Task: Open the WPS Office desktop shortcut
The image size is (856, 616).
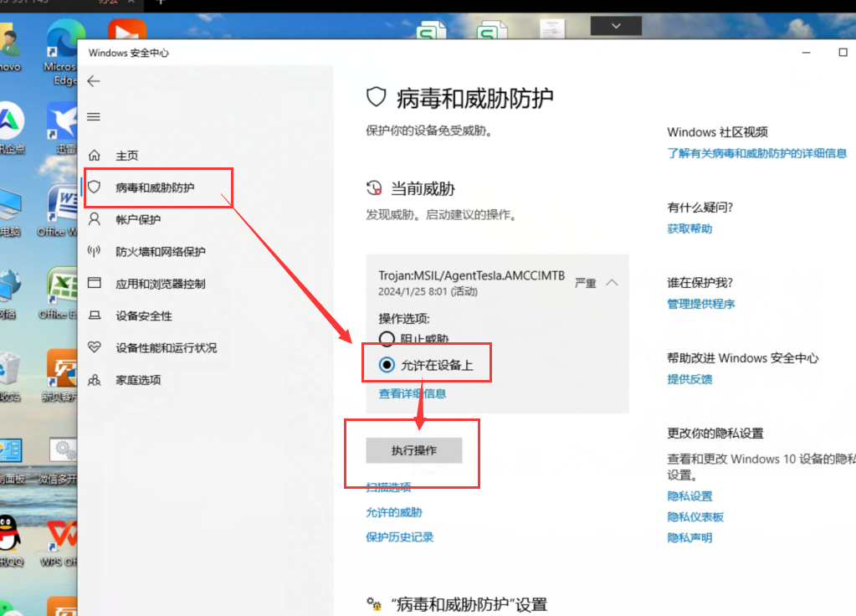Action: pos(60,542)
